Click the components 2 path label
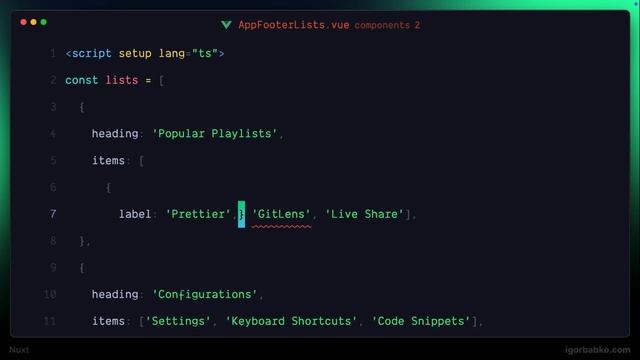Image resolution: width=640 pixels, height=360 pixels. tap(387, 25)
